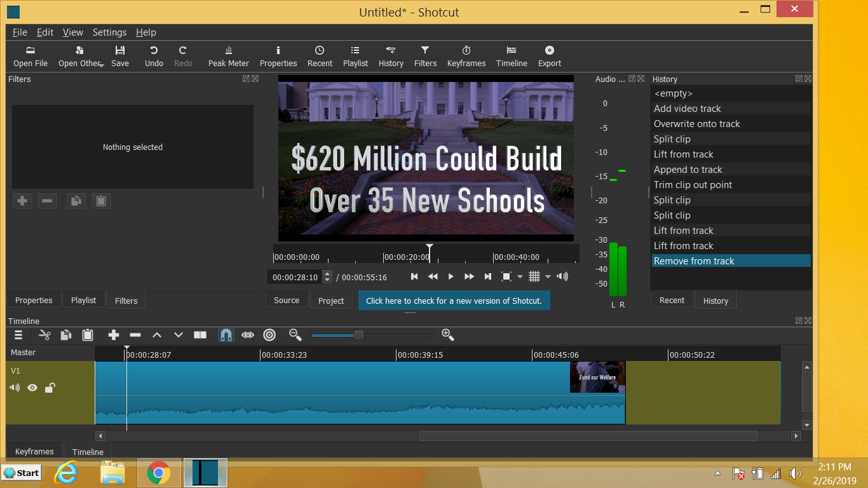Overwrite the clip with the down arrow icon
Viewport: 868px width, 488px height.
[179, 335]
